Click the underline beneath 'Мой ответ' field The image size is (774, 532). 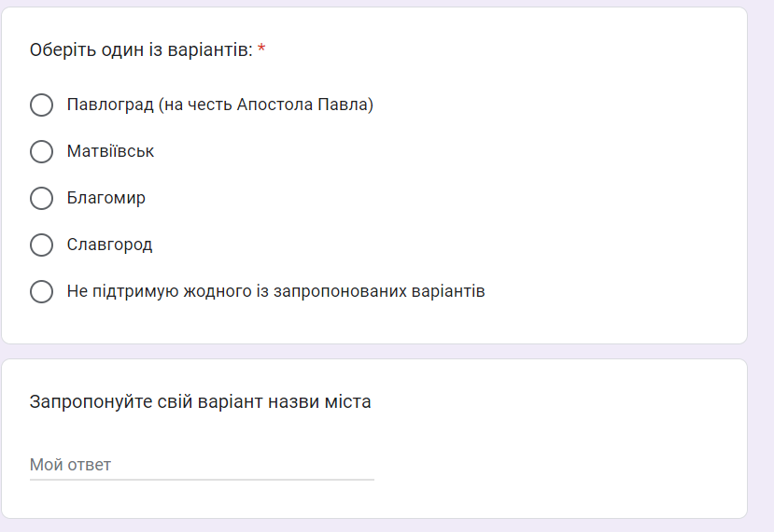[202, 480]
